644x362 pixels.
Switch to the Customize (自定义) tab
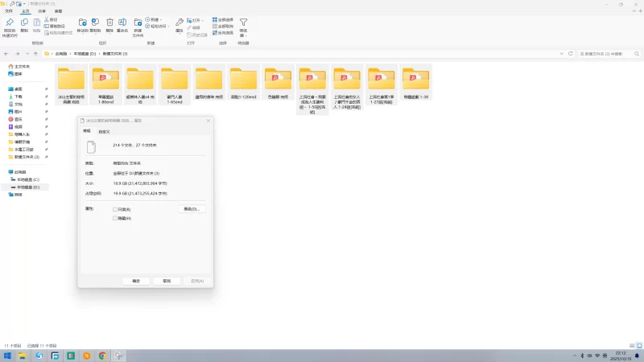click(103, 131)
